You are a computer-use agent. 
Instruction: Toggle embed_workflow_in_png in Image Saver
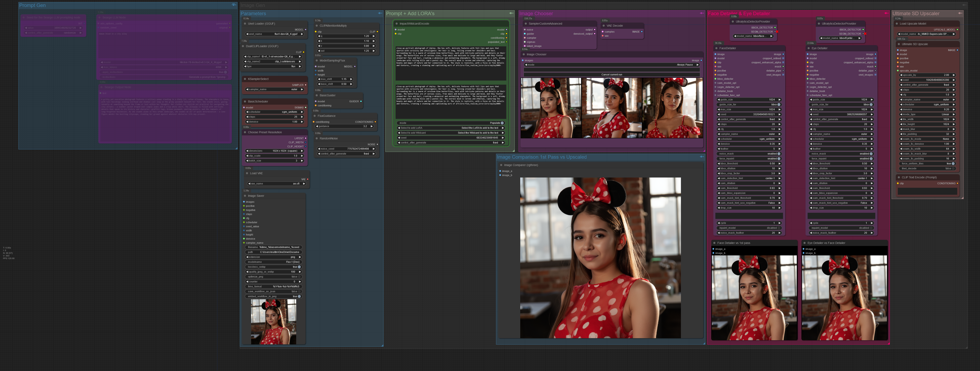pyautogui.click(x=299, y=296)
